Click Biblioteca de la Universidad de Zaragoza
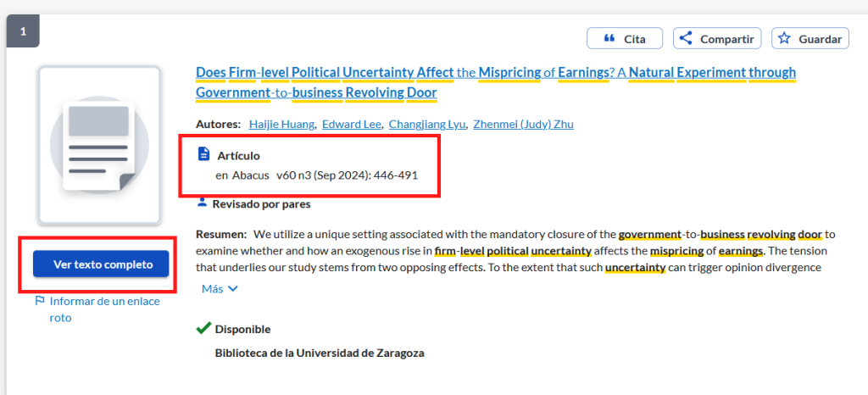Screen dimensions: 868x395 tap(320, 353)
